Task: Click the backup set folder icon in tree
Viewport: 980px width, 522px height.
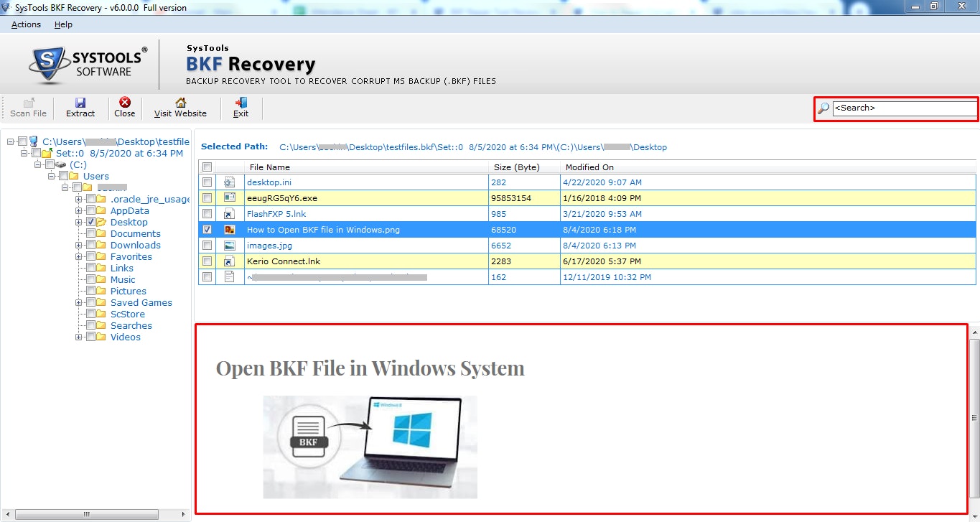Action: coord(47,153)
